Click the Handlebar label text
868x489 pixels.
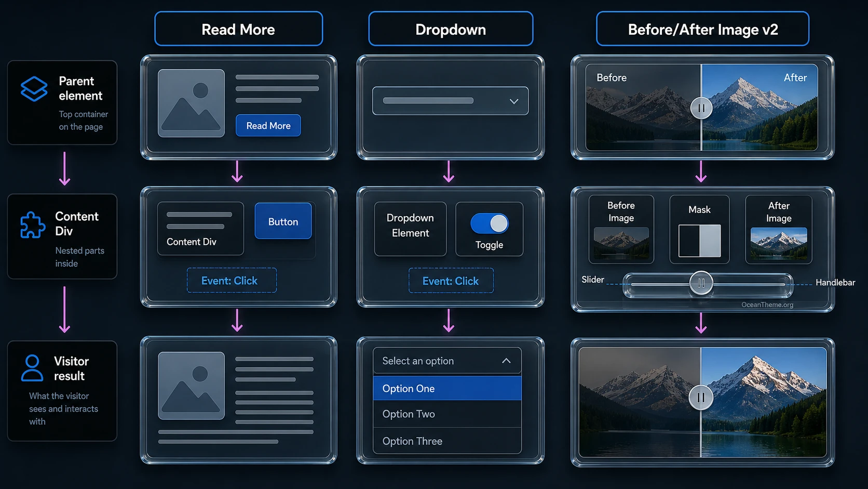[x=835, y=282]
